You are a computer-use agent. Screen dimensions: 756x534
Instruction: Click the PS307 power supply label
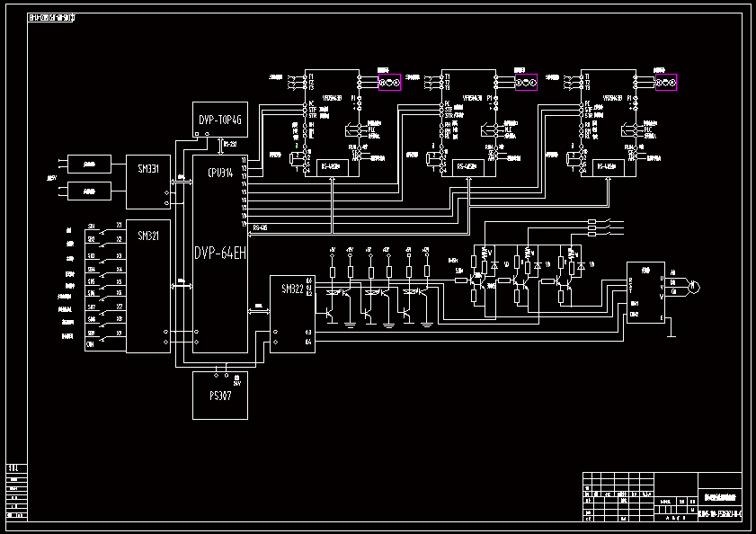(220, 396)
